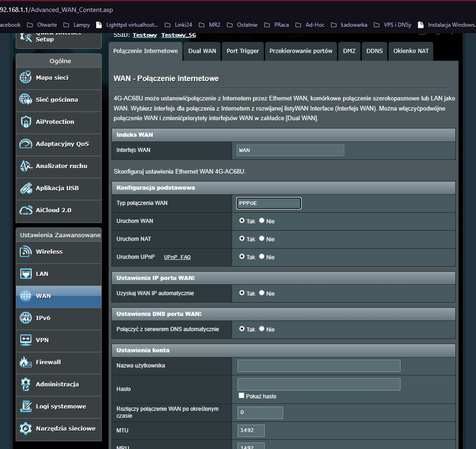Click the Nazwa użytkownika input field
Viewport: 476px width, 449px height.
click(x=319, y=366)
